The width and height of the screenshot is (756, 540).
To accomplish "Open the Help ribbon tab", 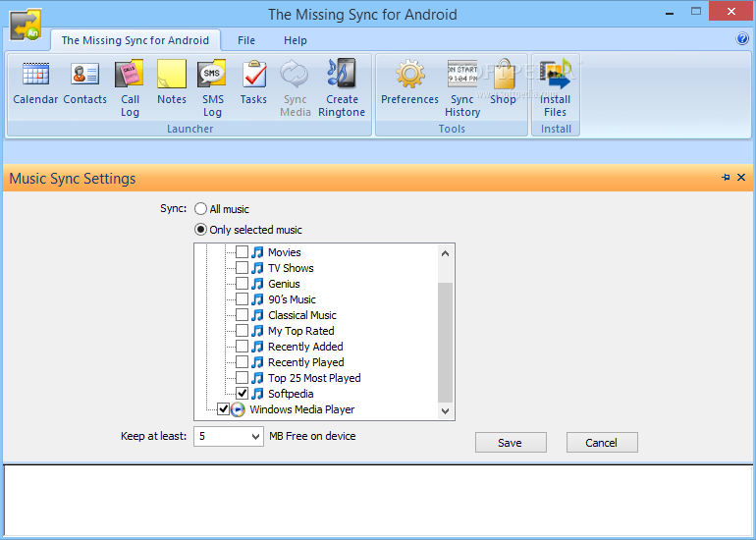I will [x=296, y=40].
